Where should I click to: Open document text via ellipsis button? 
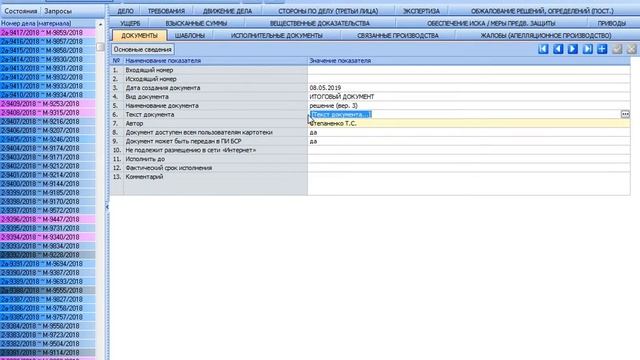coord(625,114)
